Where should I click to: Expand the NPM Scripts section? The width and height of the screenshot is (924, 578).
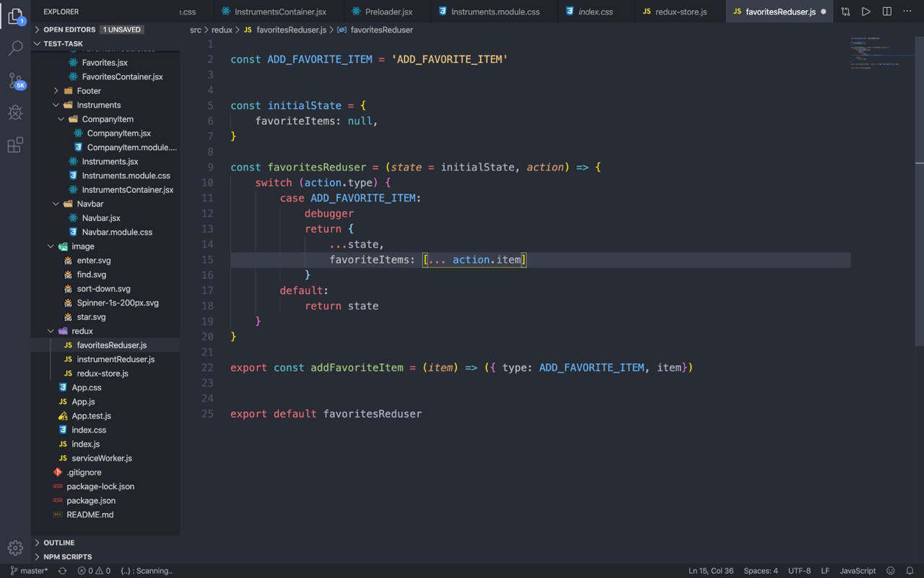(67, 557)
